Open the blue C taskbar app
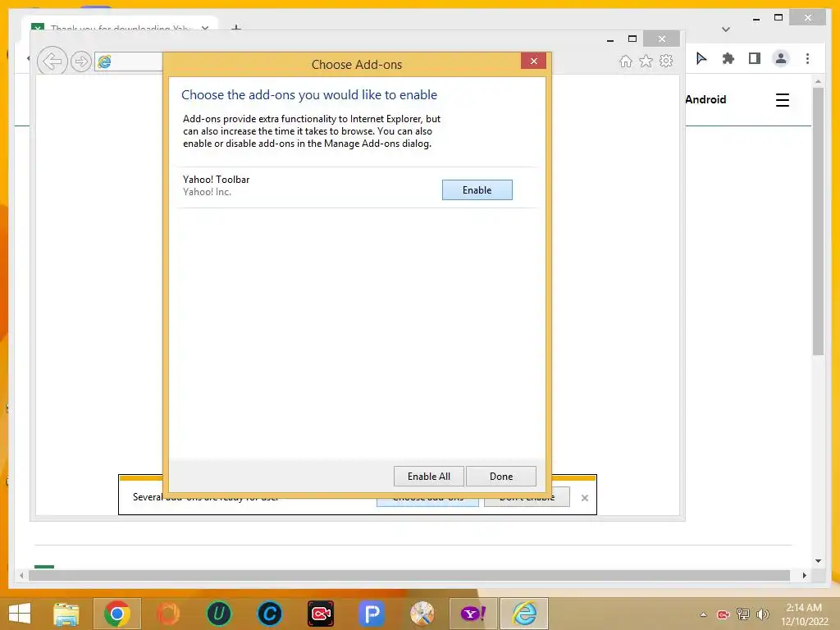 (x=269, y=614)
